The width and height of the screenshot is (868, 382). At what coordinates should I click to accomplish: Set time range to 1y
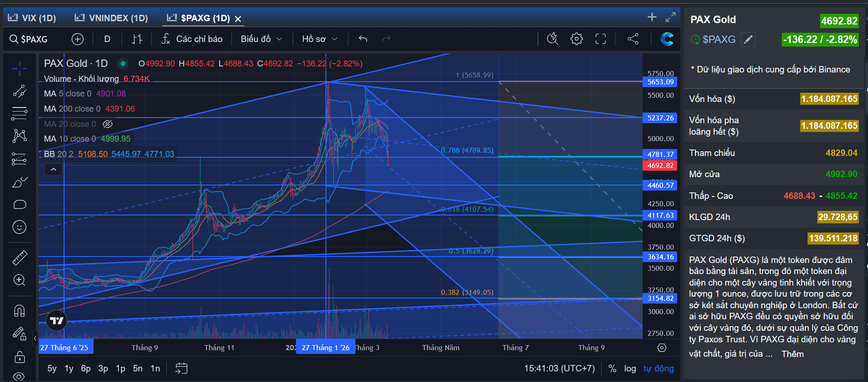pyautogui.click(x=69, y=369)
